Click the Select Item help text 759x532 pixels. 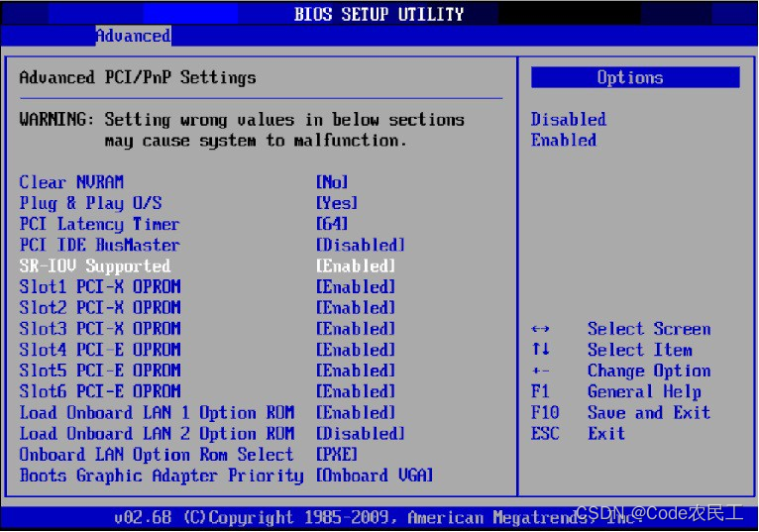coord(640,350)
